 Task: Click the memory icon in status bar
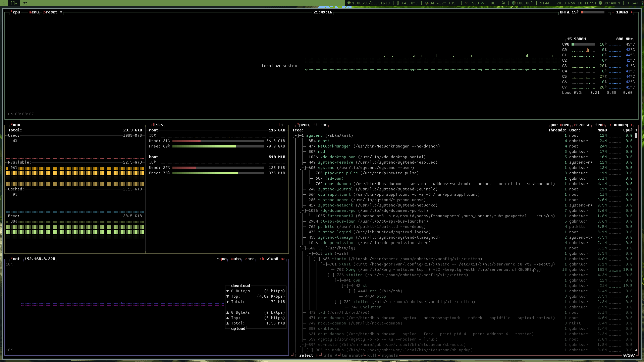349,3
